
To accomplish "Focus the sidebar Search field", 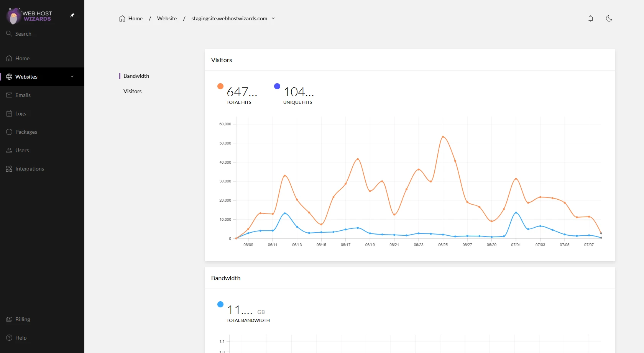I will (x=42, y=34).
